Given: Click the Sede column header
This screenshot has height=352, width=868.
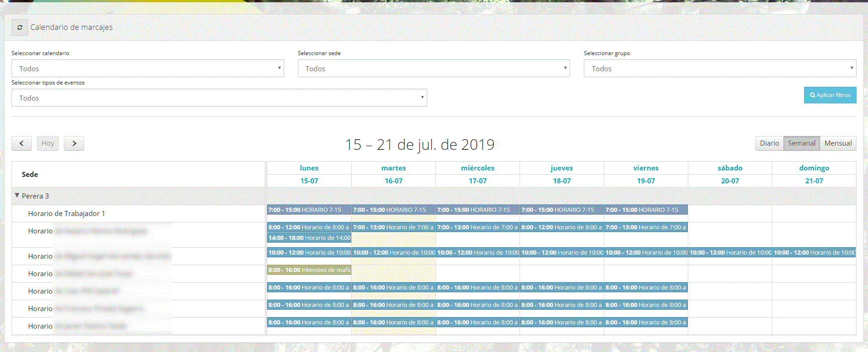Looking at the screenshot, I should point(138,174).
